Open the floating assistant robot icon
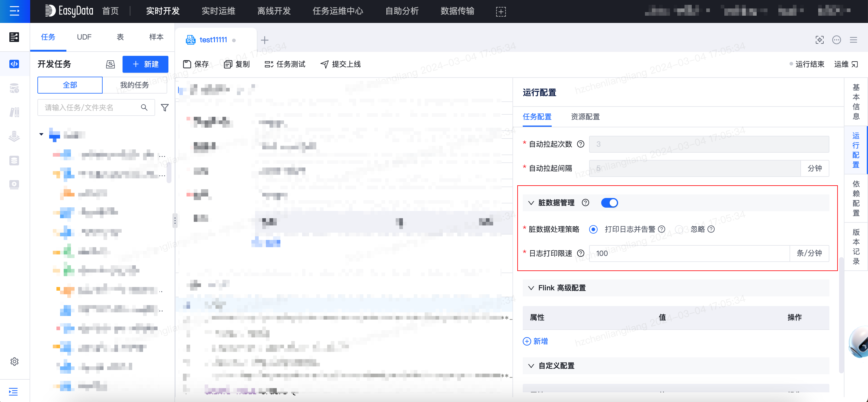Image resolution: width=868 pixels, height=402 pixels. [x=859, y=342]
